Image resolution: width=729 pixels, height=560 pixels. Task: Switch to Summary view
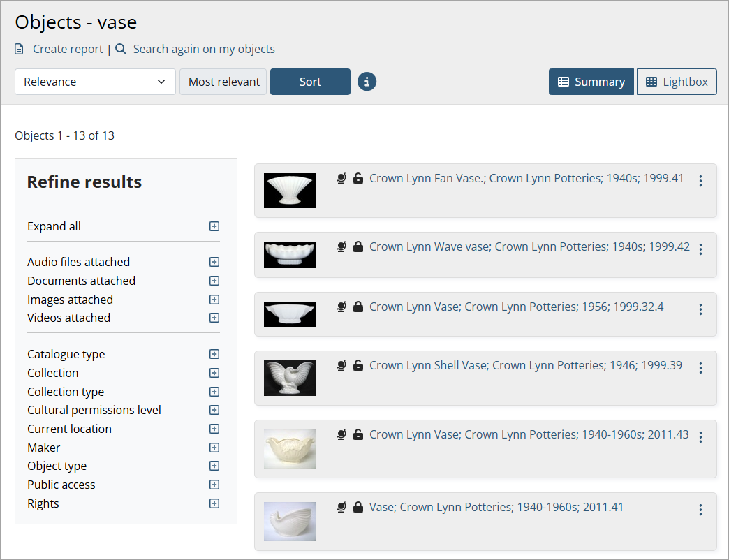tap(591, 82)
